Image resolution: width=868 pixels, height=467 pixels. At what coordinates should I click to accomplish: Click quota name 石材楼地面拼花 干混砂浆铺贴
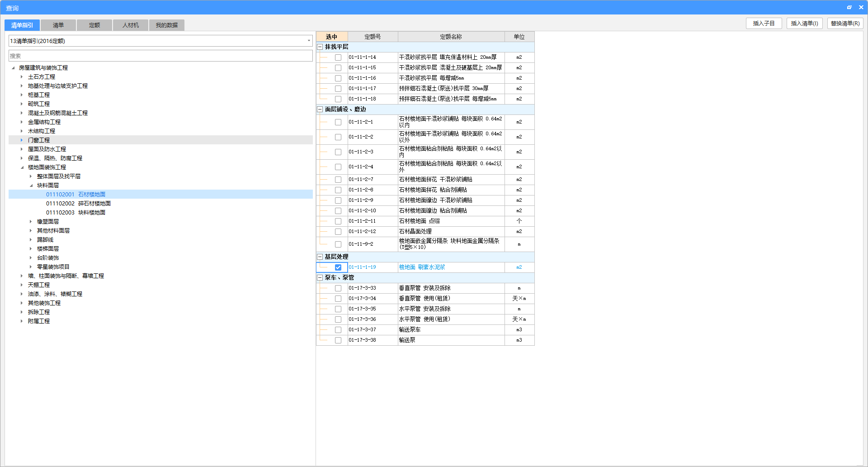coord(436,180)
